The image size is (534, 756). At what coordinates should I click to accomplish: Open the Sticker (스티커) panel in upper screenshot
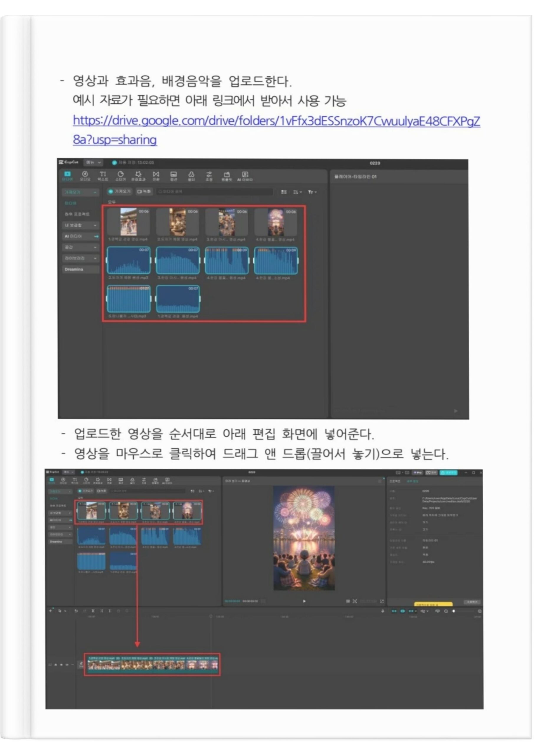point(120,176)
